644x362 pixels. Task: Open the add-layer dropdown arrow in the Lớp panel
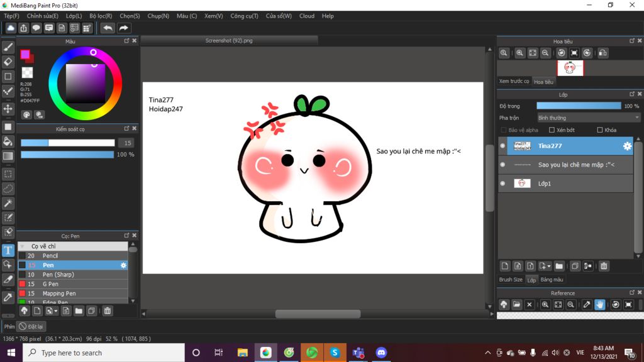point(548,266)
